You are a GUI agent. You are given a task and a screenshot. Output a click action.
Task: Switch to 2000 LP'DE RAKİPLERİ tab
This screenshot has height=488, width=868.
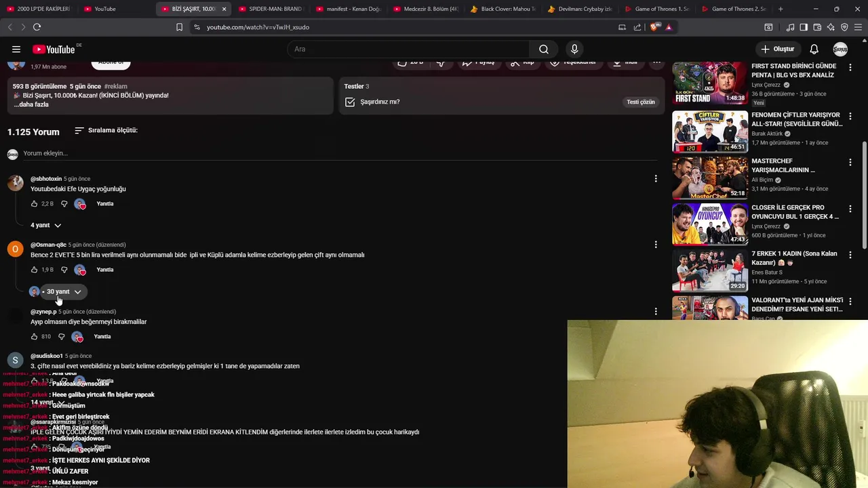coord(38,9)
